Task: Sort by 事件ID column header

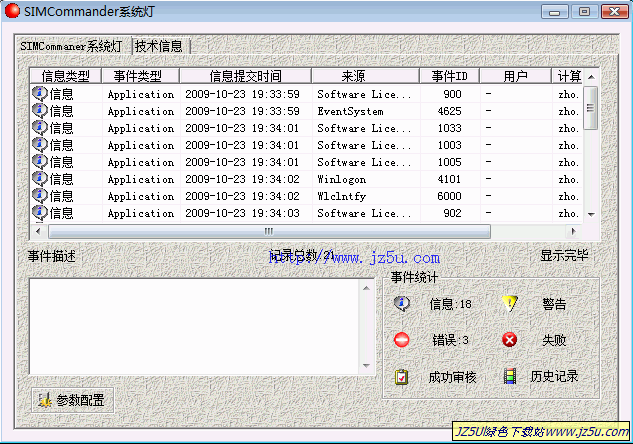Action: [450, 76]
